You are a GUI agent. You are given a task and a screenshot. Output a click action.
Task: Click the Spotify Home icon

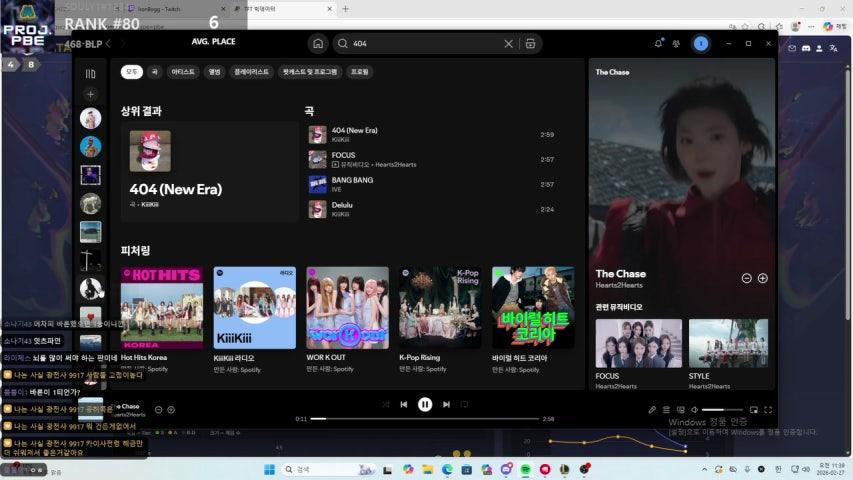[x=318, y=44]
